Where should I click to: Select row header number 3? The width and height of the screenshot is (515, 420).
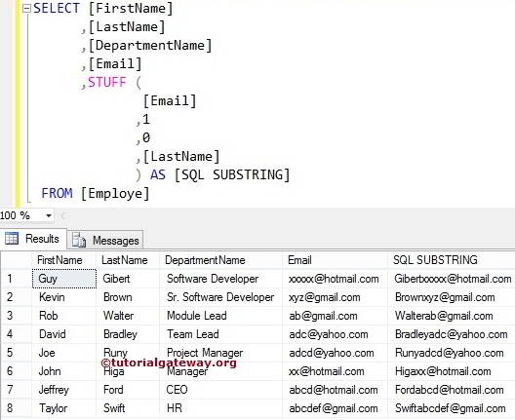point(17,316)
